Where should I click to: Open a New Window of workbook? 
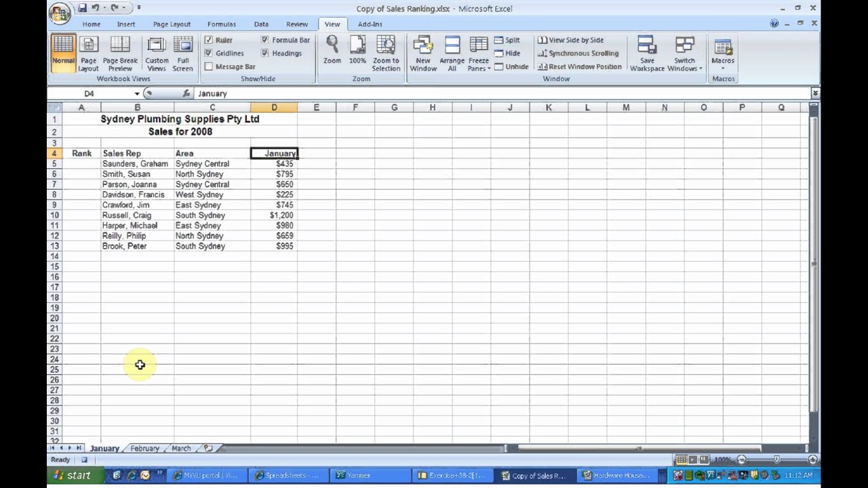(423, 53)
